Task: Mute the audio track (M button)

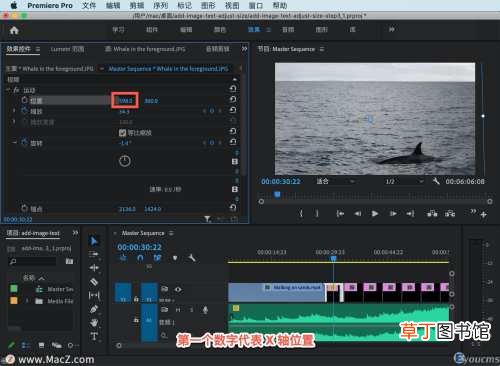Action: click(x=178, y=310)
